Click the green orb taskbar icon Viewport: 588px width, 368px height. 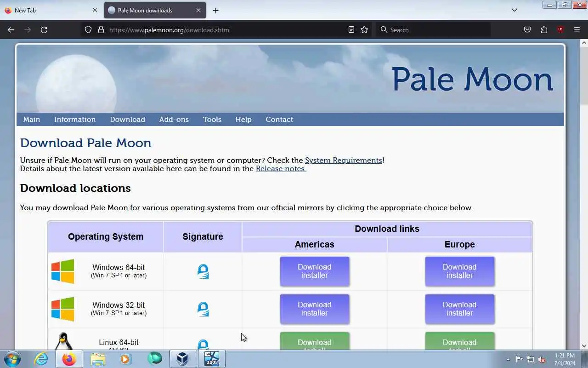click(x=155, y=359)
